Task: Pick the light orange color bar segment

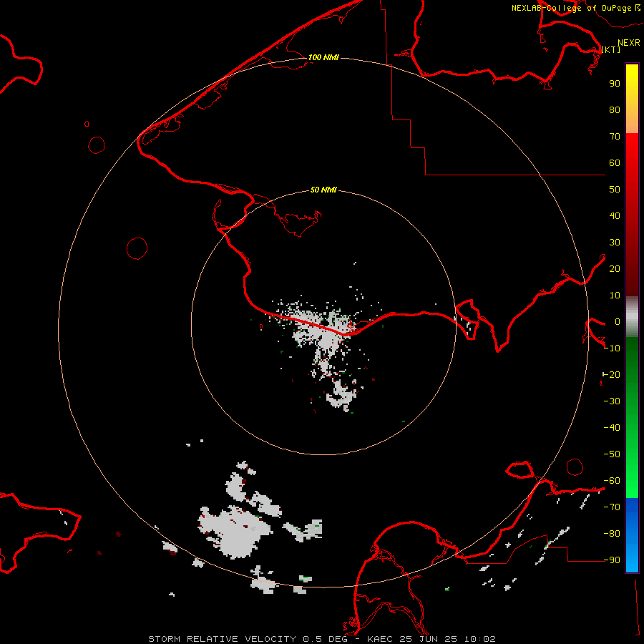Action: click(632, 123)
